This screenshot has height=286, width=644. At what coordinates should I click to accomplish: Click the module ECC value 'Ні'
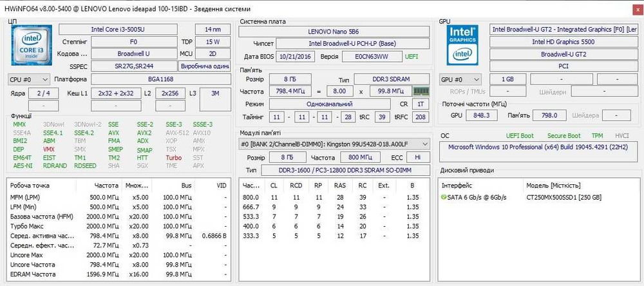click(x=418, y=157)
